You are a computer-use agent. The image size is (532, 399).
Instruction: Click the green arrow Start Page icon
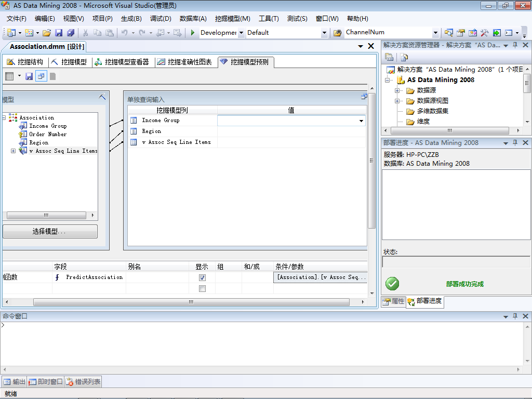[496, 33]
